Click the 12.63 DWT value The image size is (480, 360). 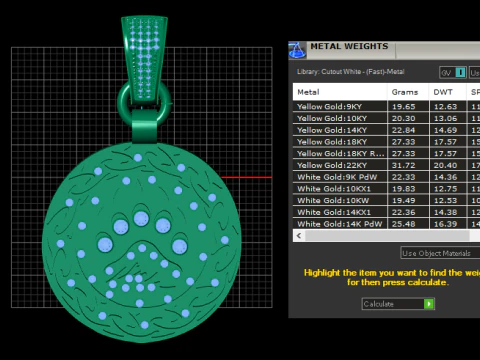(x=446, y=107)
